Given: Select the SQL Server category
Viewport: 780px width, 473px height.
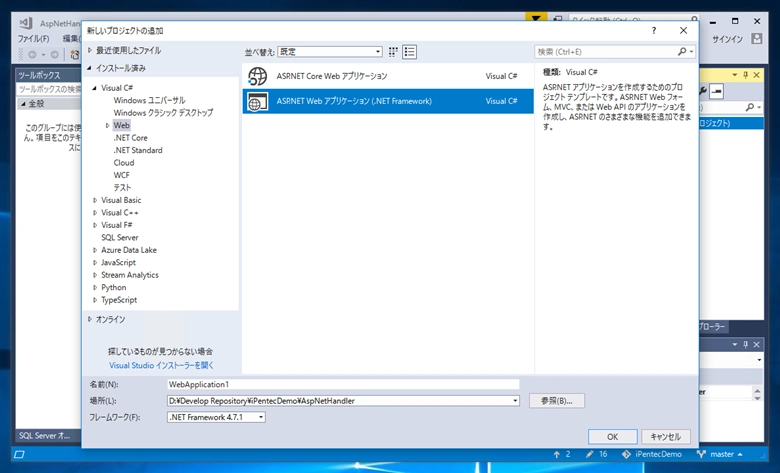Looking at the screenshot, I should [120, 238].
